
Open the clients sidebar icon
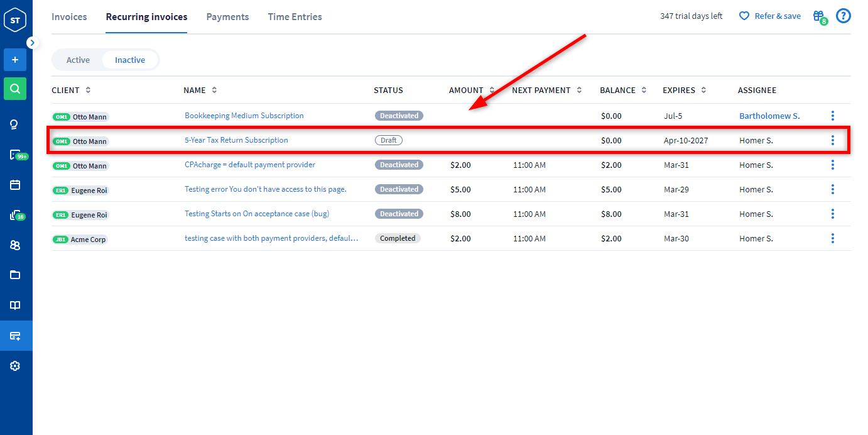click(15, 245)
